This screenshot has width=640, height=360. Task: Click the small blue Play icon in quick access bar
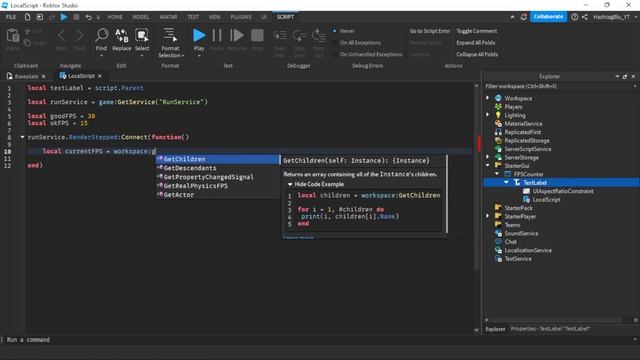(x=64, y=17)
